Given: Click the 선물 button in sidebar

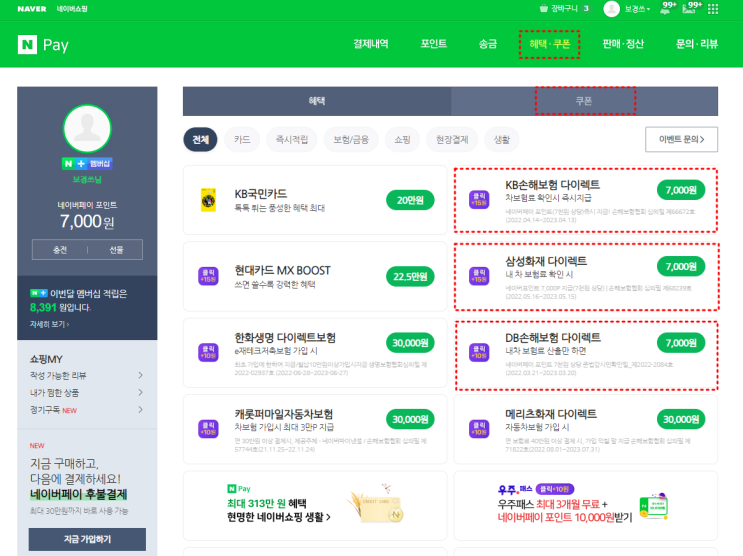Looking at the screenshot, I should 116,250.
